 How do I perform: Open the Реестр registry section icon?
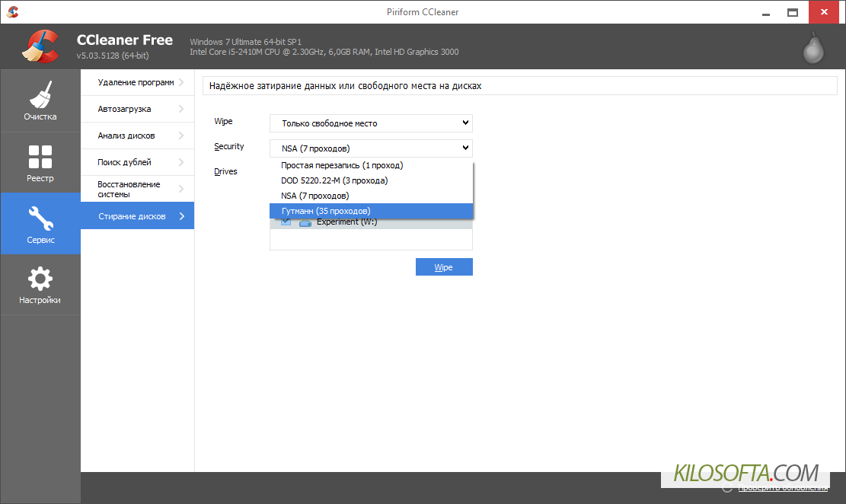40,157
